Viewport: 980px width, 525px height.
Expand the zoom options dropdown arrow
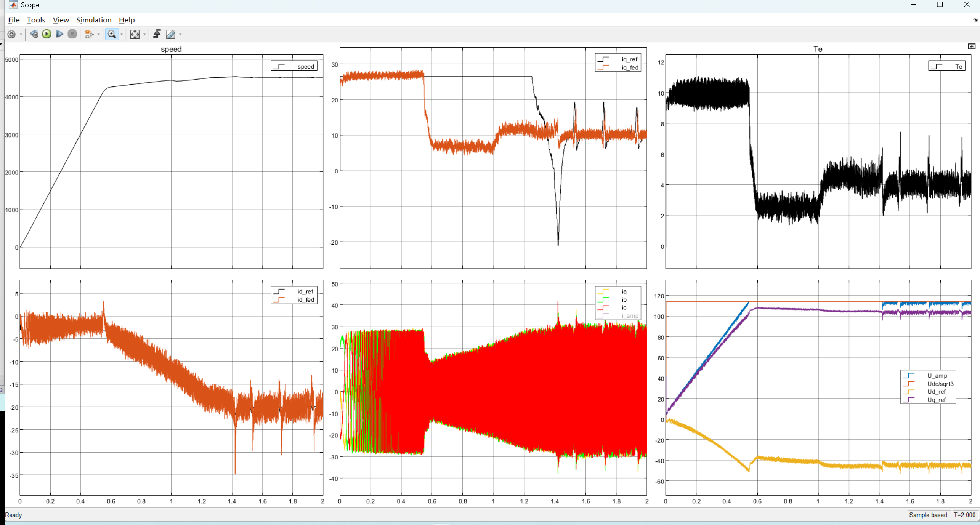(121, 34)
